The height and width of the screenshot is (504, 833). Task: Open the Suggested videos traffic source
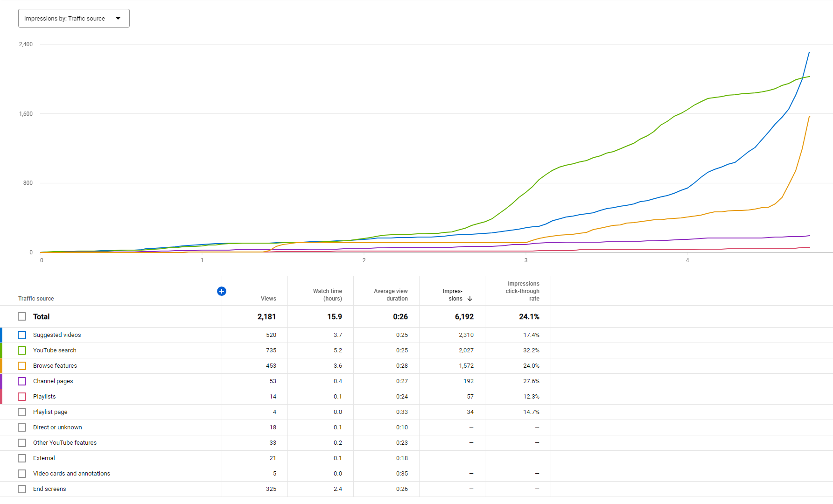(x=57, y=335)
